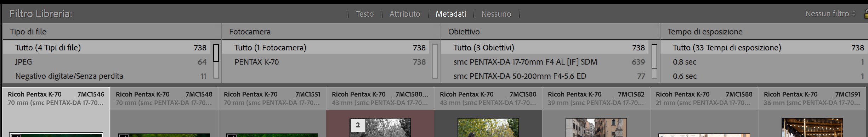Switch to the Attributo filter tab
This screenshot has height=137, width=868.
click(x=405, y=14)
